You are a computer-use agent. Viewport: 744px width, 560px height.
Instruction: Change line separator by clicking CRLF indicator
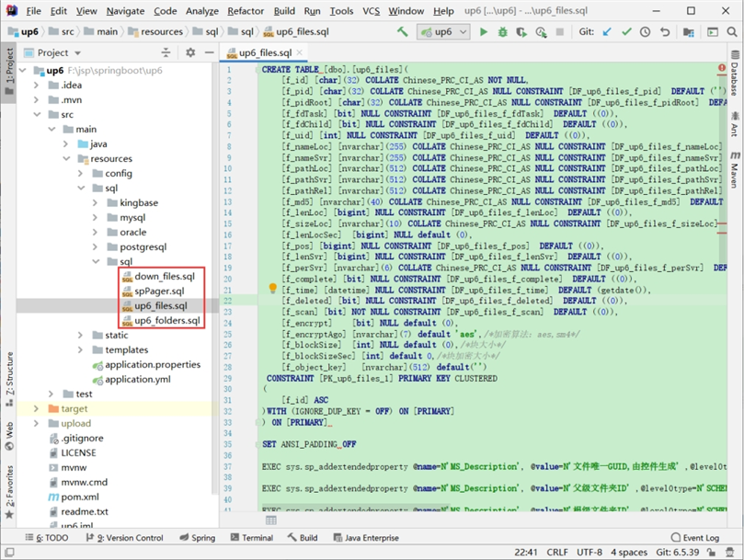pyautogui.click(x=557, y=550)
